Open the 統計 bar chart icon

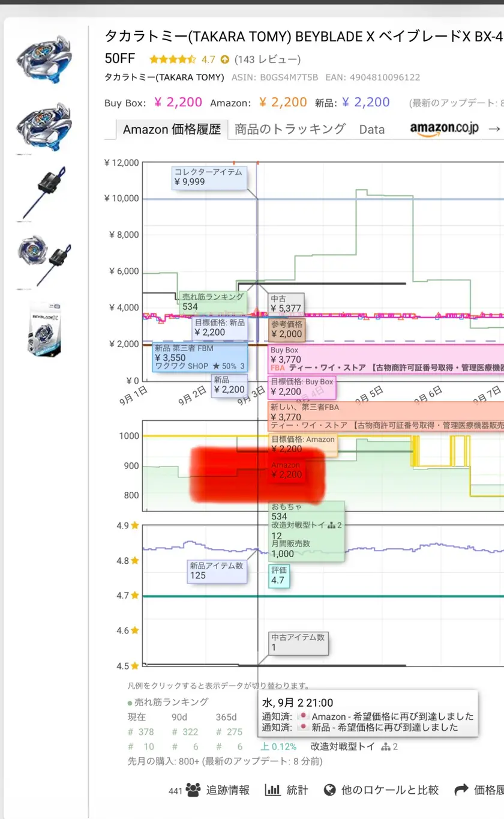pos(272,790)
